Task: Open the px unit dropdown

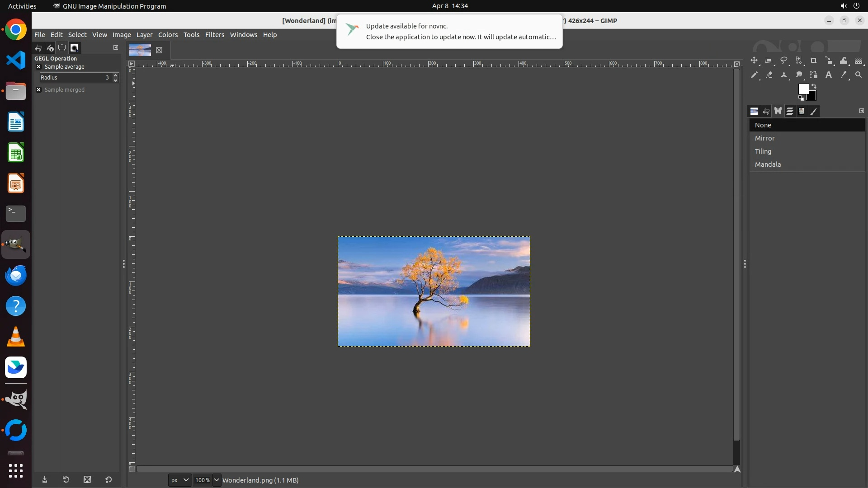Action: 179,480
